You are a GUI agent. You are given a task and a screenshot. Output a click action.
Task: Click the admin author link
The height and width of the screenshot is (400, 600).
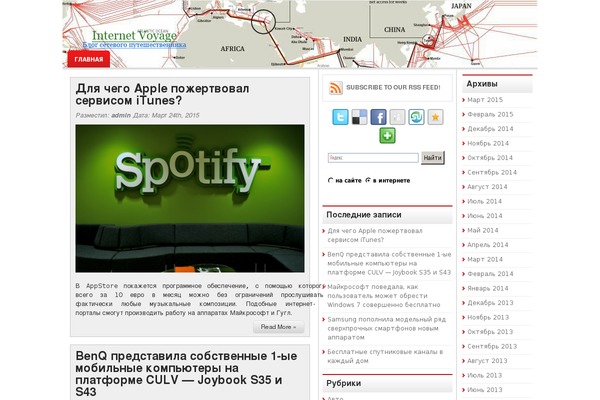pyautogui.click(x=121, y=115)
